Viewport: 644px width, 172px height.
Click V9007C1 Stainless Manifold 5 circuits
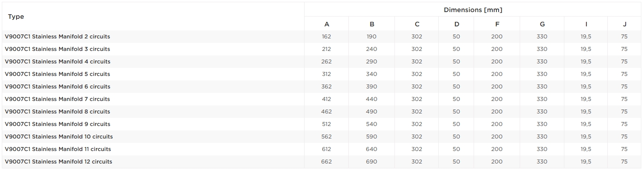point(57,74)
